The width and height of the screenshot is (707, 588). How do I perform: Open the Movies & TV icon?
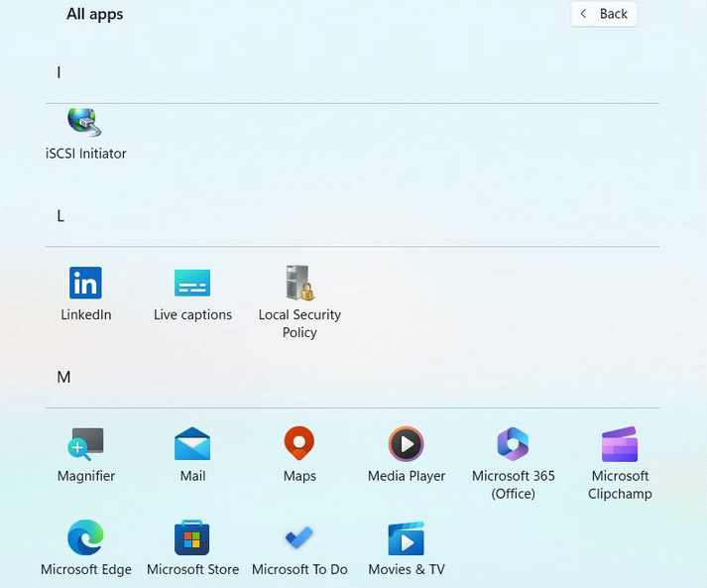[406, 538]
